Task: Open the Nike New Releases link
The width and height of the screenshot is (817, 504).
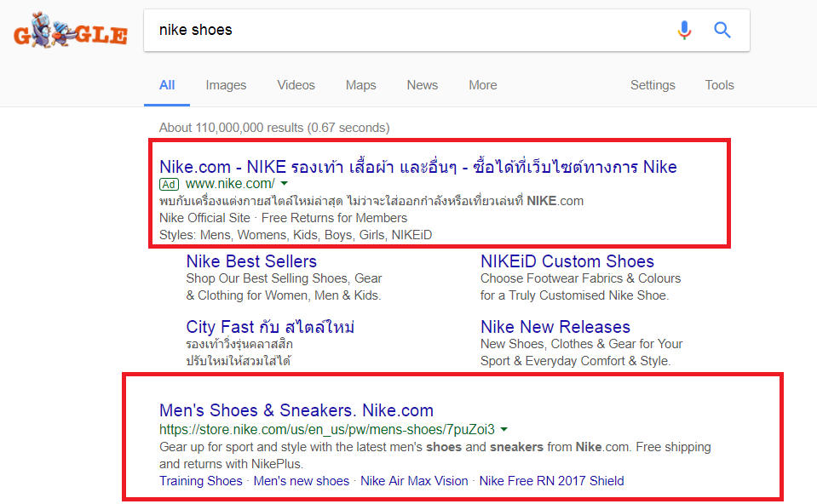Action: (555, 327)
